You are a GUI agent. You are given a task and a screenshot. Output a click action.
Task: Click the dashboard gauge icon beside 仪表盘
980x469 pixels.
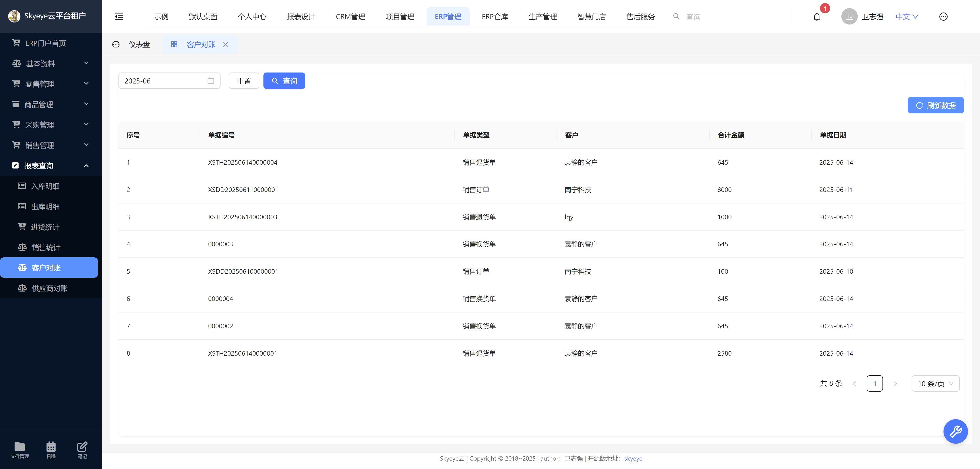tap(116, 44)
